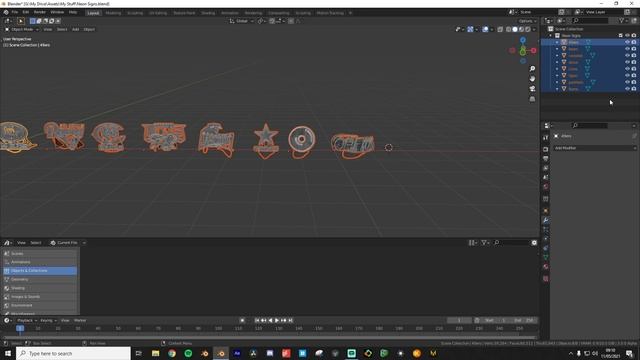
Task: Open the Object Mode dropdown
Action: click(x=22, y=29)
